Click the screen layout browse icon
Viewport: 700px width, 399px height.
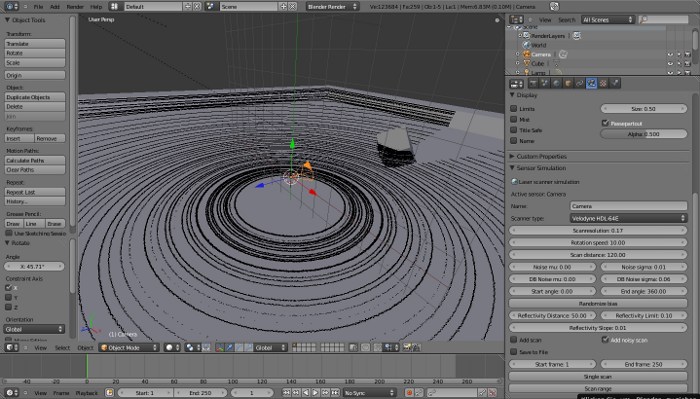(x=115, y=6)
